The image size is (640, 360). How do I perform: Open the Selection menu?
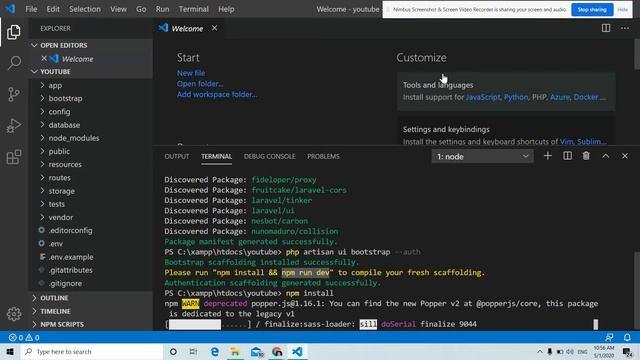coord(84,9)
